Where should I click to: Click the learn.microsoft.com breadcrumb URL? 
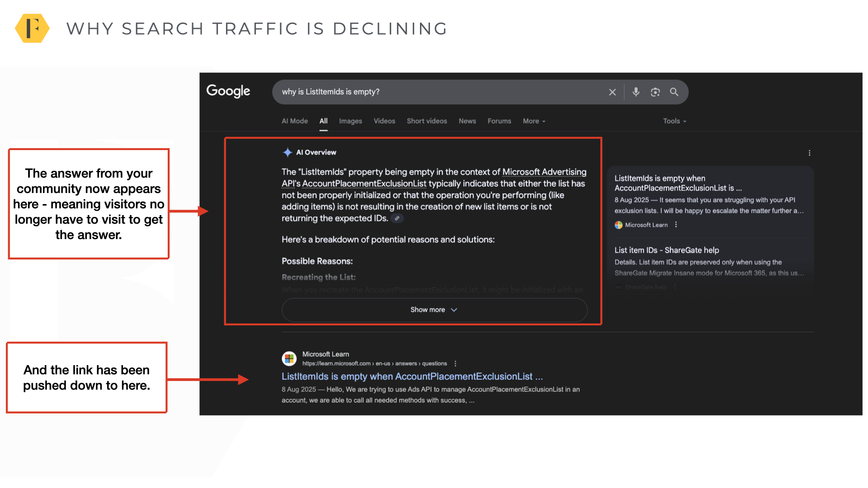374,364
